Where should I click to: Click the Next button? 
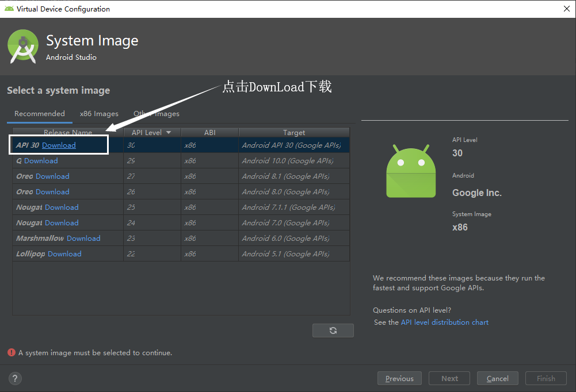(449, 378)
